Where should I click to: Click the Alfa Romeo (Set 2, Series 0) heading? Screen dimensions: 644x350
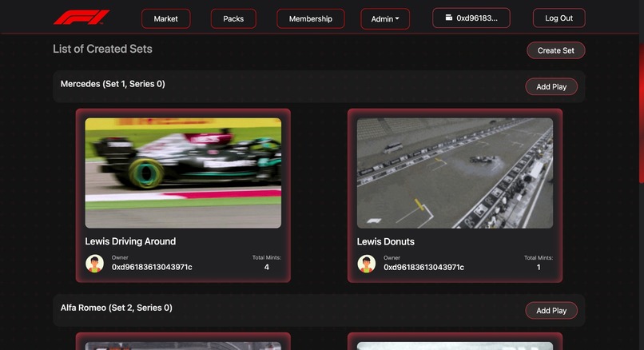coord(116,308)
